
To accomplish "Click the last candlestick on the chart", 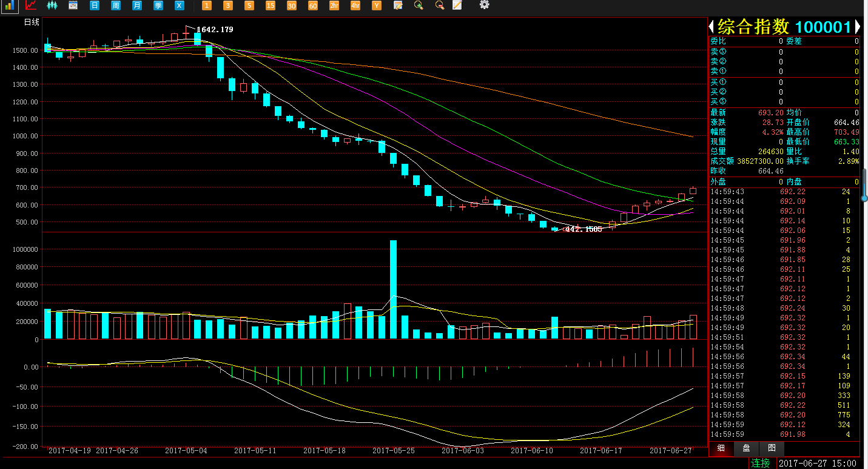I will coord(693,191).
